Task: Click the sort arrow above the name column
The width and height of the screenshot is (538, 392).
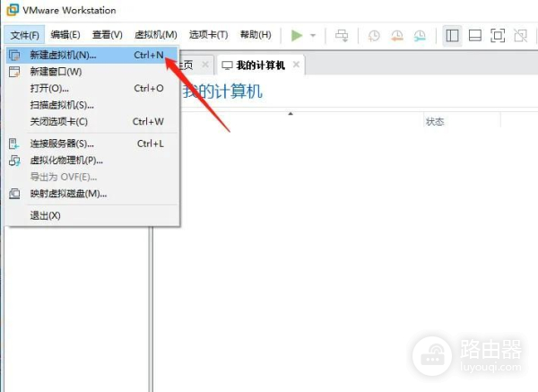Action: coord(291,114)
